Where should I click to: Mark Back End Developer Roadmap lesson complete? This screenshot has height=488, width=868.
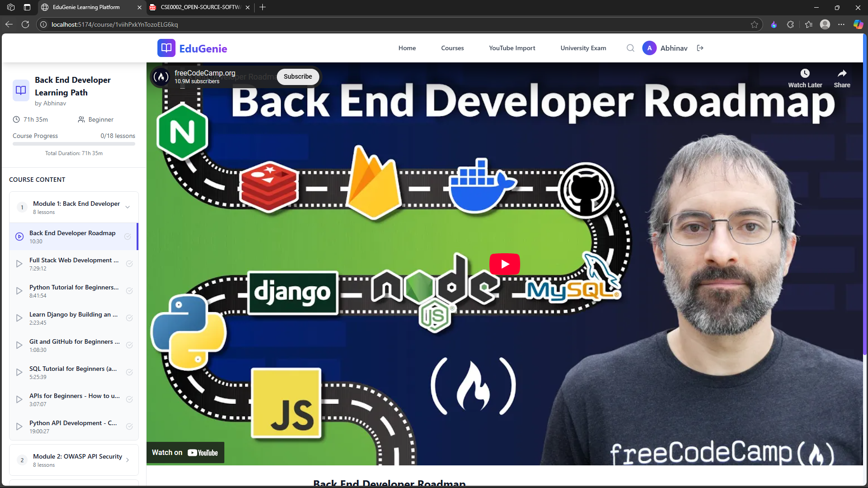coord(128,237)
